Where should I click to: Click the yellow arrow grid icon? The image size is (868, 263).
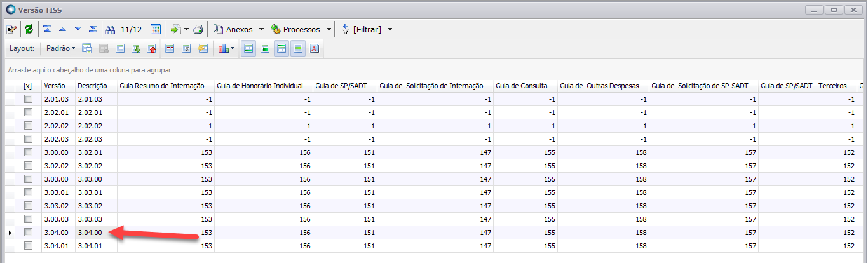pyautogui.click(x=203, y=48)
